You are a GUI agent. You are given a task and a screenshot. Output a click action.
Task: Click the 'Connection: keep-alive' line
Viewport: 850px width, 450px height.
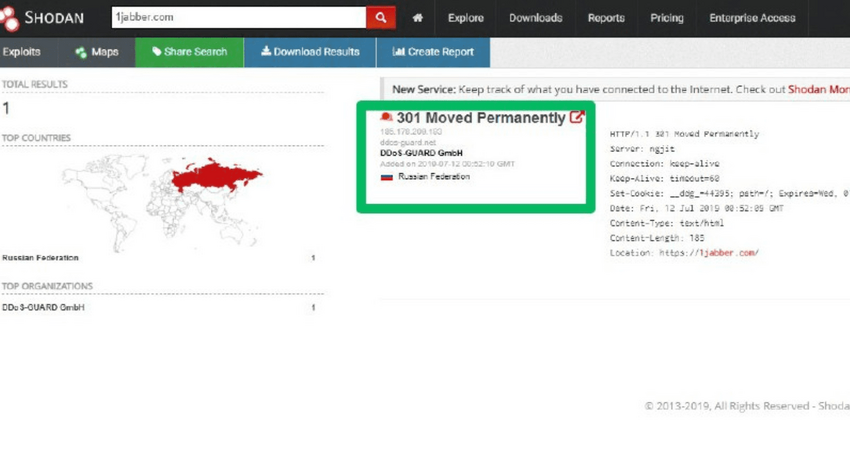(x=665, y=163)
